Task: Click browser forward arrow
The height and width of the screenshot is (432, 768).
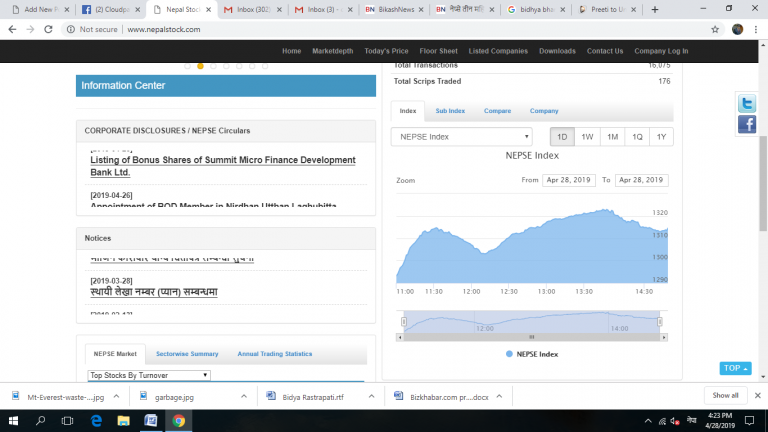Action: pos(30,29)
